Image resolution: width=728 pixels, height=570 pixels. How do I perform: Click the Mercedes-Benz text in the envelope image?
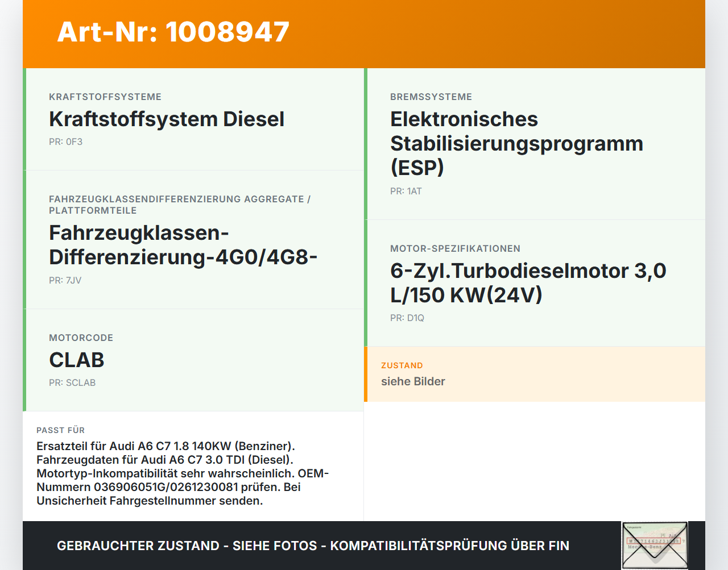[x=645, y=547]
